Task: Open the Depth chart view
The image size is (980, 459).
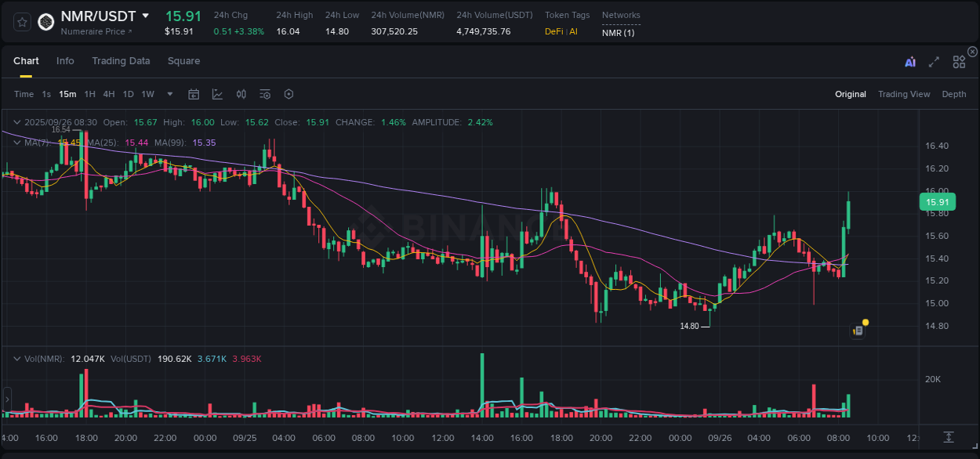Action: tap(953, 94)
